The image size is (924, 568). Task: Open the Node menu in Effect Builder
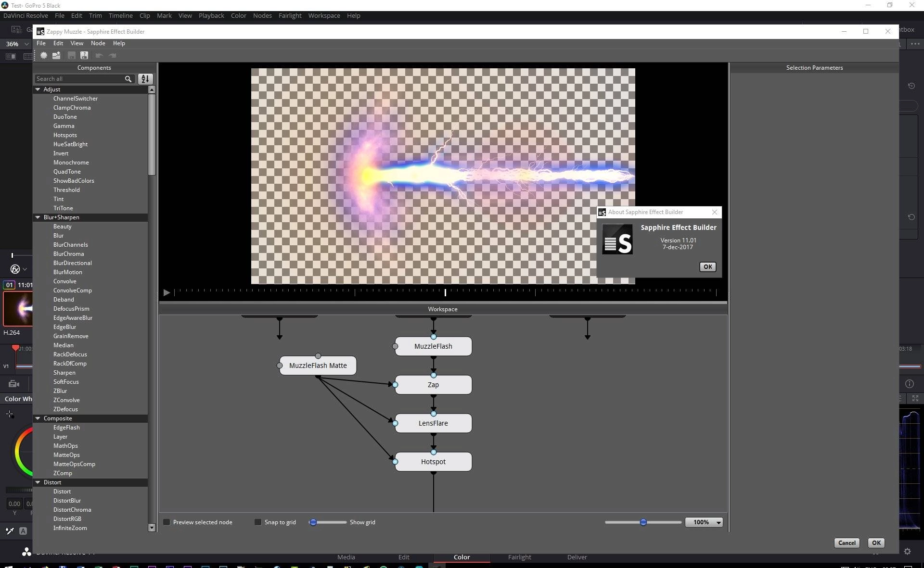pyautogui.click(x=98, y=43)
